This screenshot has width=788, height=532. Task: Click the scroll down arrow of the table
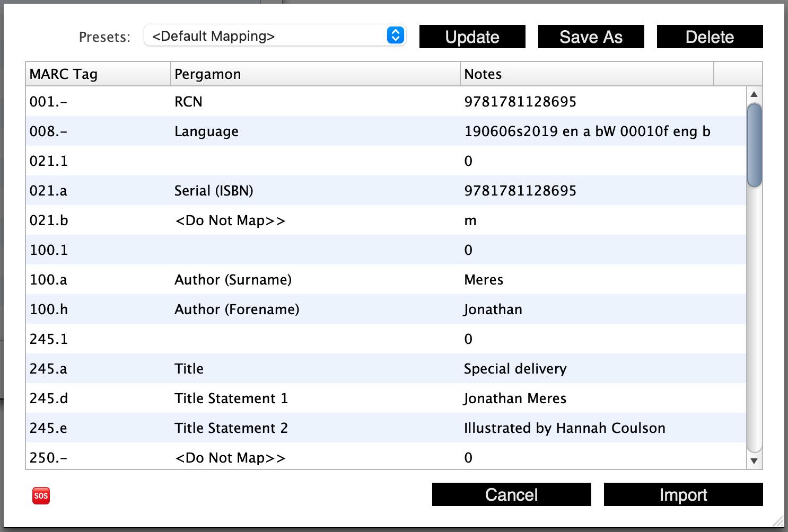(x=754, y=462)
